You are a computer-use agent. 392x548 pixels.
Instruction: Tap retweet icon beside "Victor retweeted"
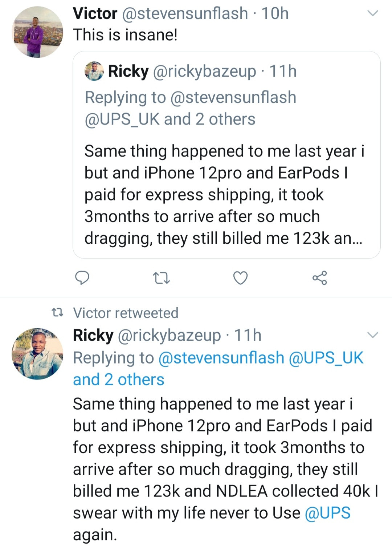pos(57,313)
